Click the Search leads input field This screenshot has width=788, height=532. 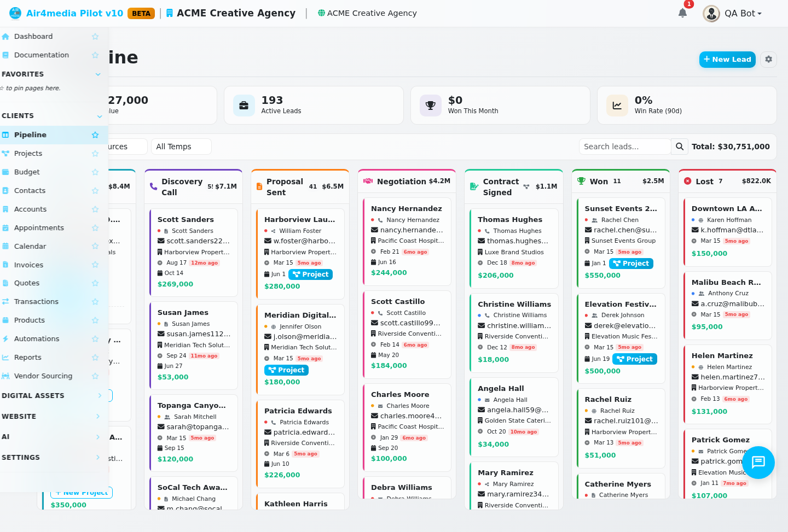tap(625, 147)
